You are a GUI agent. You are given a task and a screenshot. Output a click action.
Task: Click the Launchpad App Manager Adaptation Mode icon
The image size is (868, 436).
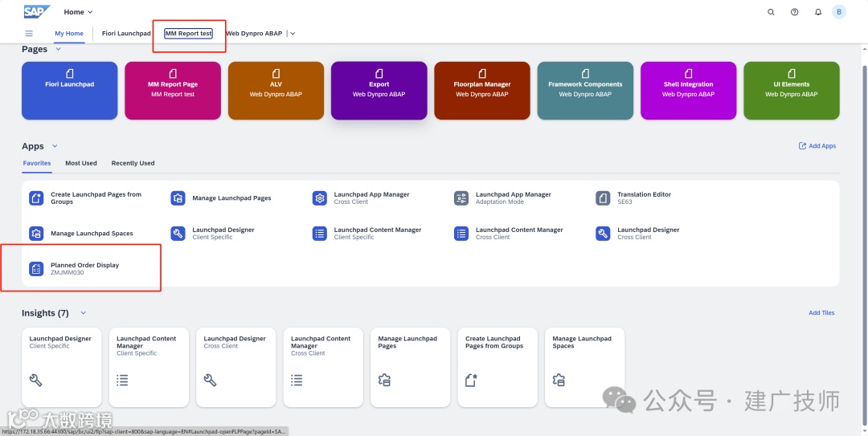[x=461, y=198]
